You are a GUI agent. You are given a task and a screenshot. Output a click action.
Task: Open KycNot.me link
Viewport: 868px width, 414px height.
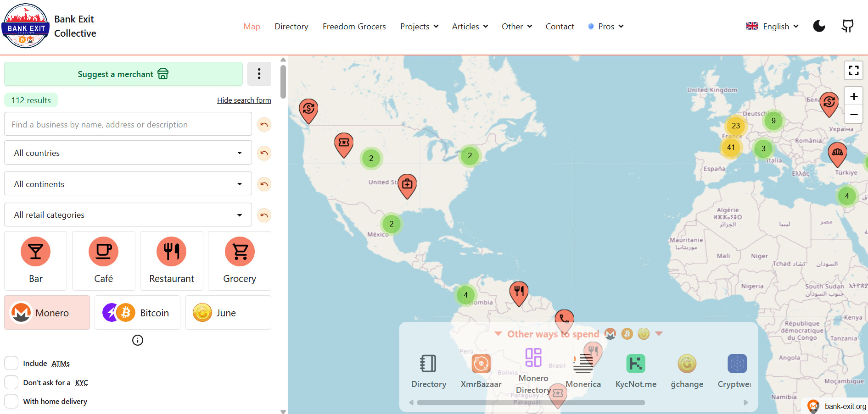click(636, 371)
